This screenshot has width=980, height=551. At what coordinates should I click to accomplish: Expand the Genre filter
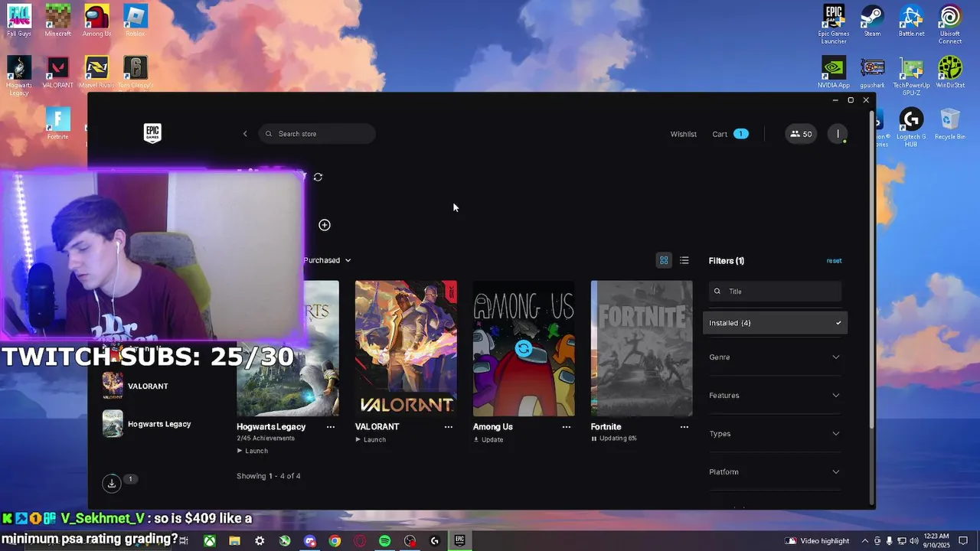click(775, 357)
